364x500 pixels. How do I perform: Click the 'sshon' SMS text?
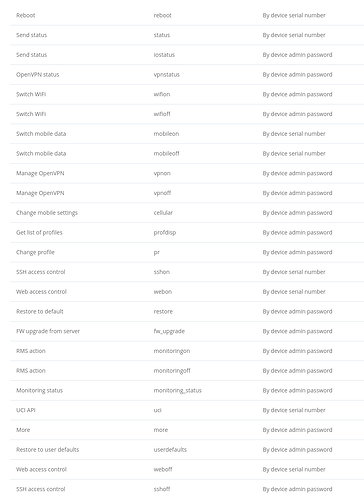coord(162,272)
